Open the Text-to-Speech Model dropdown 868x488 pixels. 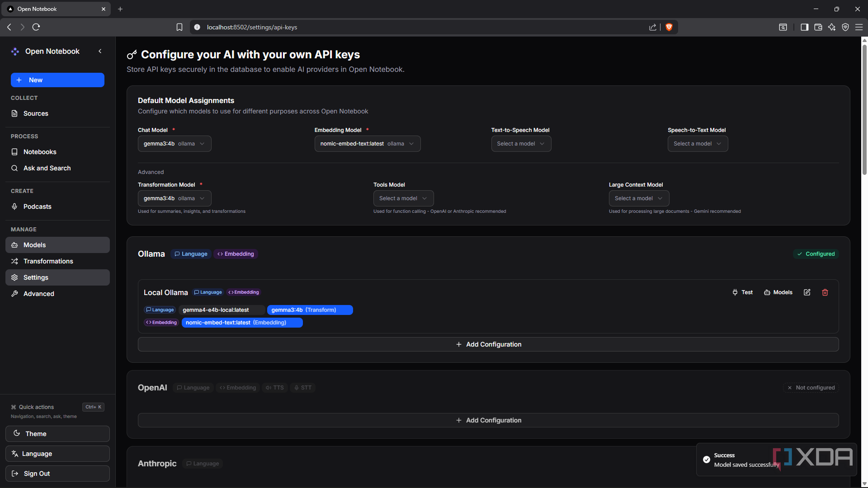point(521,144)
